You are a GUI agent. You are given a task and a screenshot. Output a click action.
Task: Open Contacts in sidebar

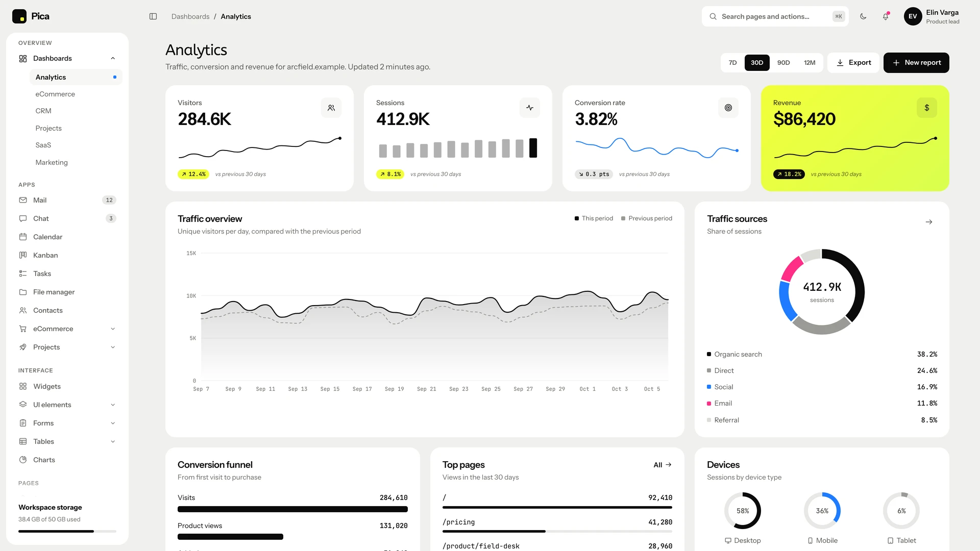[x=67, y=310]
